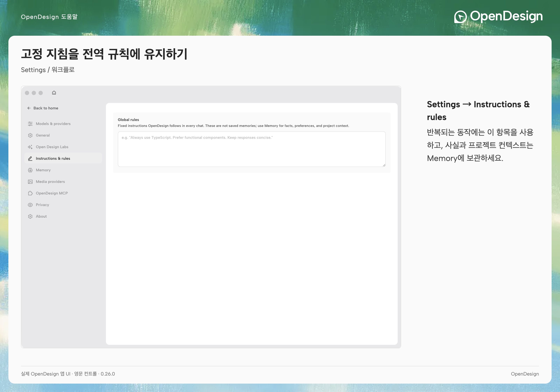Click the OpenDesign footer text at right

pos(525,374)
